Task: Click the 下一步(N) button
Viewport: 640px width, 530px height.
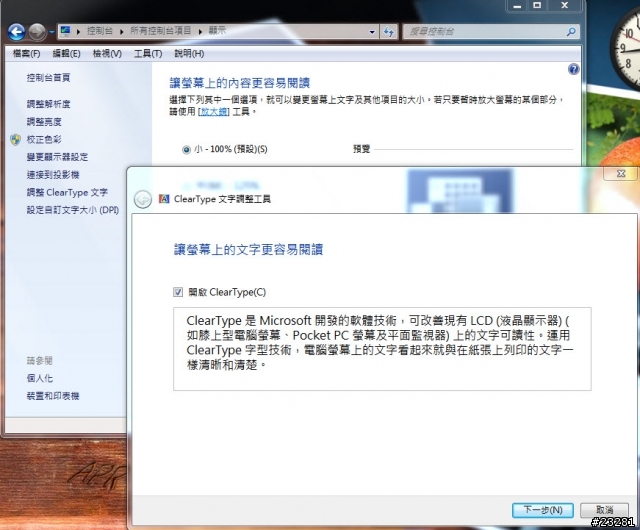Action: [x=543, y=510]
